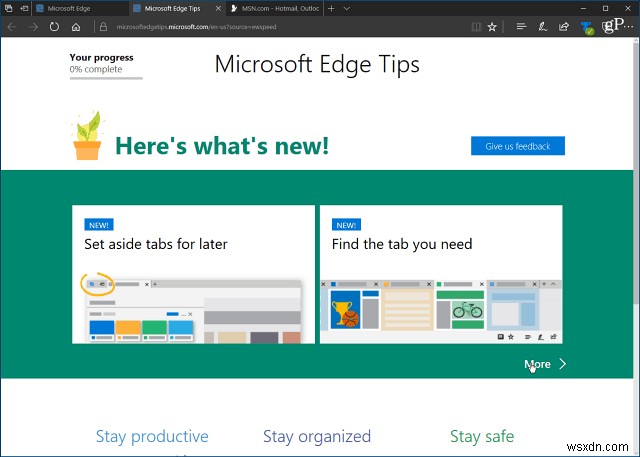Click the lock site info icon
Viewport: 640px width, 457px height.
pyautogui.click(x=104, y=27)
